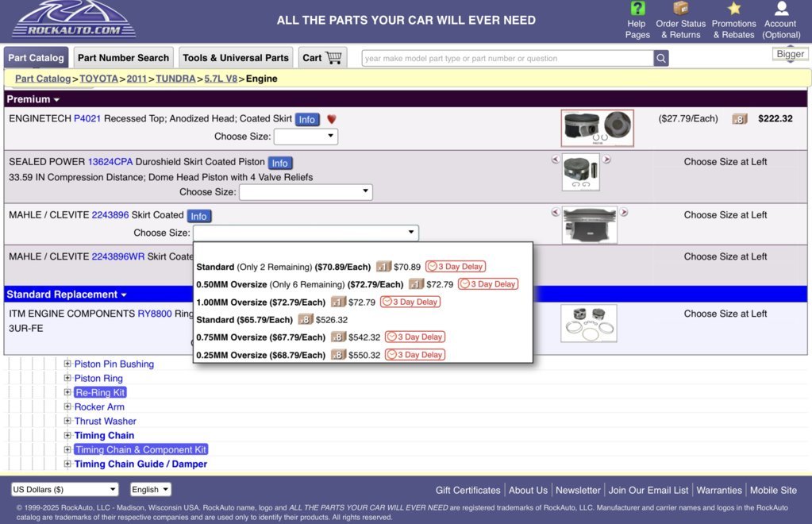This screenshot has width=812, height=524.
Task: Click the x1 box icon beside $72.79 for 0.50MM
Action: pos(416,284)
